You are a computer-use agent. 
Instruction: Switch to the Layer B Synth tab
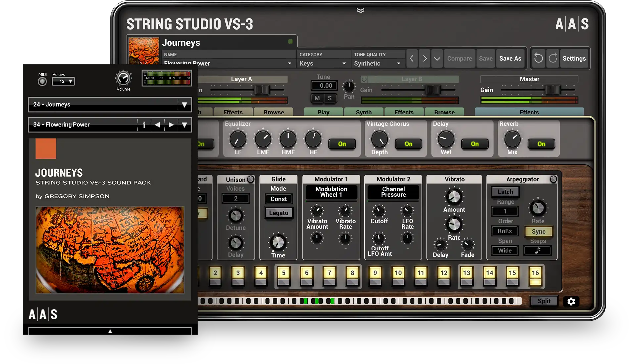(x=363, y=112)
